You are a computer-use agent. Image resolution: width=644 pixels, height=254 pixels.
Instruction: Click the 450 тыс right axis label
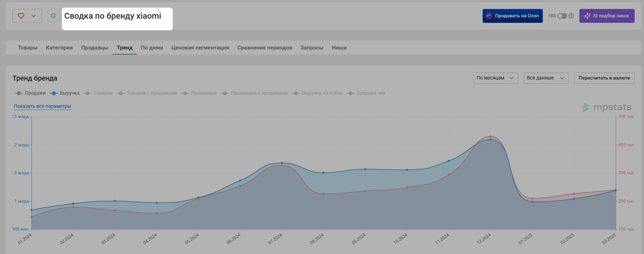[626, 145]
